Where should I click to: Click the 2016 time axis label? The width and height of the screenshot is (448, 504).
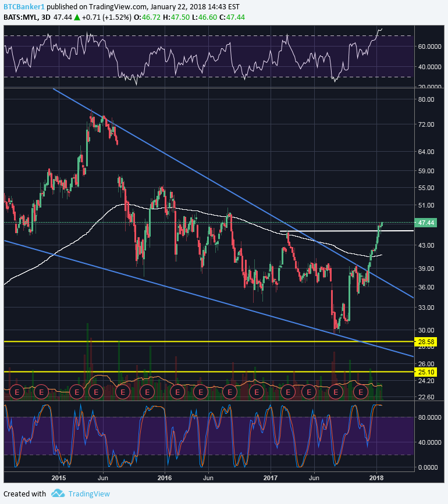coord(165,478)
